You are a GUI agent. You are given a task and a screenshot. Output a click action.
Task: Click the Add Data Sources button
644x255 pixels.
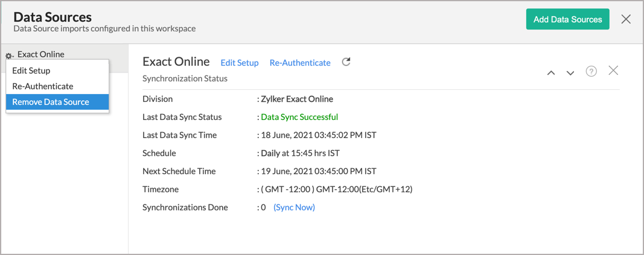tap(567, 19)
